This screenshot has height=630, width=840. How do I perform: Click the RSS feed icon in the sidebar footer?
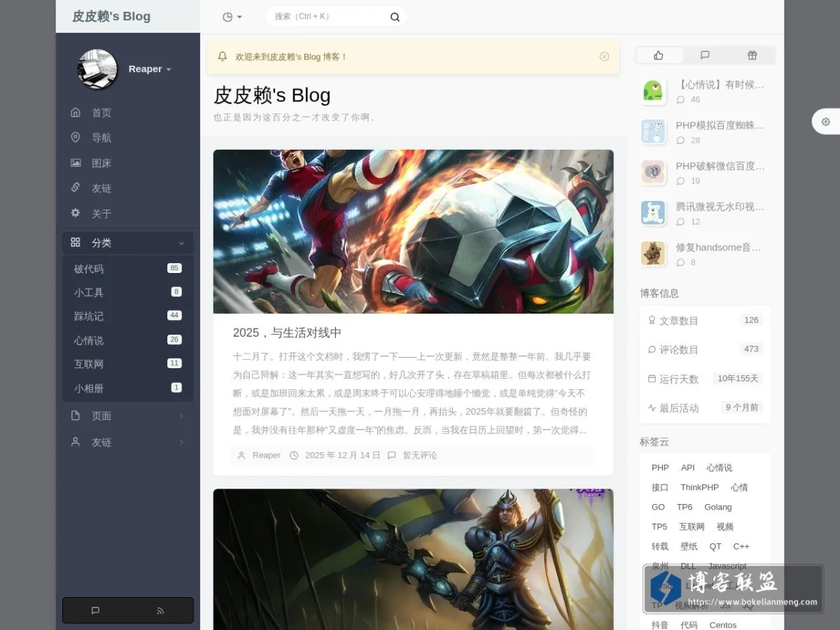click(x=160, y=610)
